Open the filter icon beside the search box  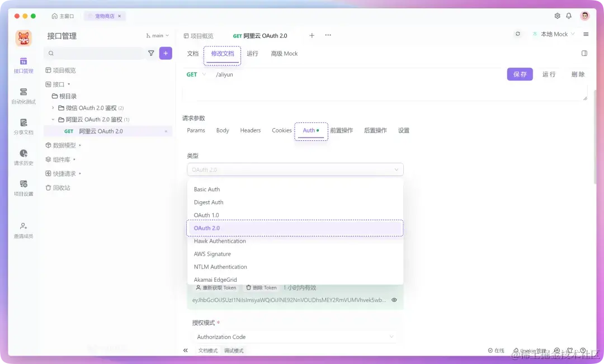(x=151, y=53)
